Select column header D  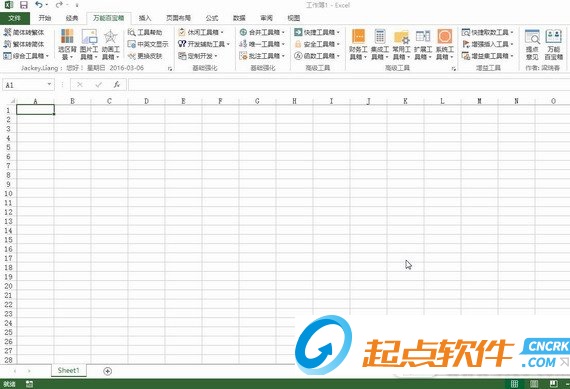click(x=146, y=101)
